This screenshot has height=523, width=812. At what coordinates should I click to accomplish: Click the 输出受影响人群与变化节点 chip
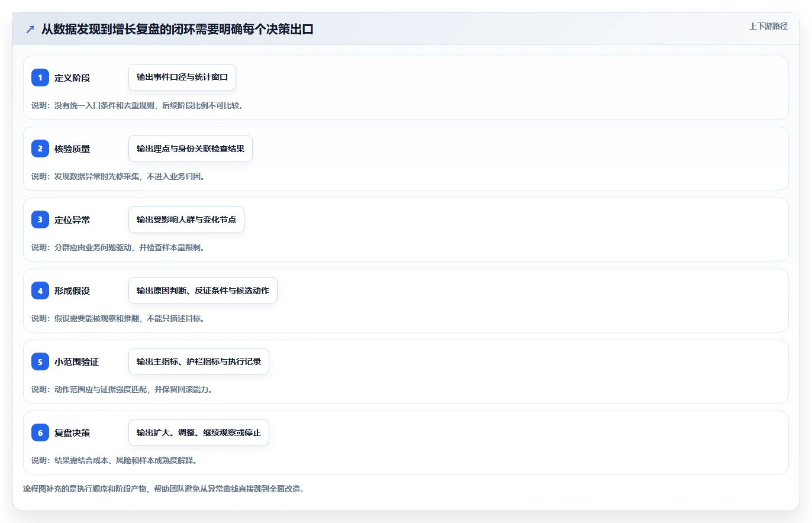pyautogui.click(x=186, y=219)
